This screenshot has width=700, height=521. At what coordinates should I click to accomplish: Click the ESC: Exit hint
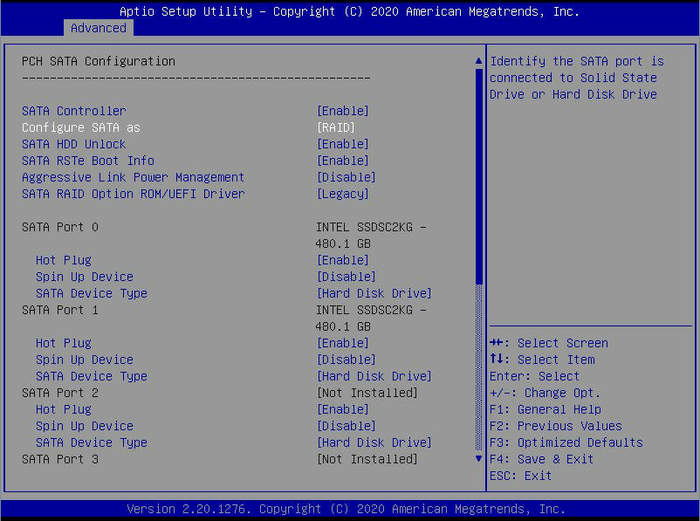[520, 476]
